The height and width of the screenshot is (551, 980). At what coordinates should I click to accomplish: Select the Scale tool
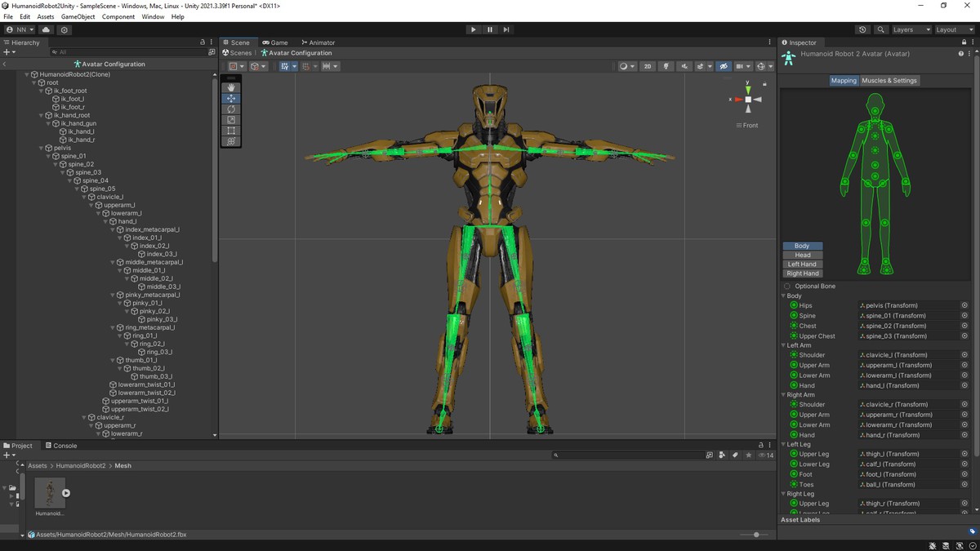point(231,120)
